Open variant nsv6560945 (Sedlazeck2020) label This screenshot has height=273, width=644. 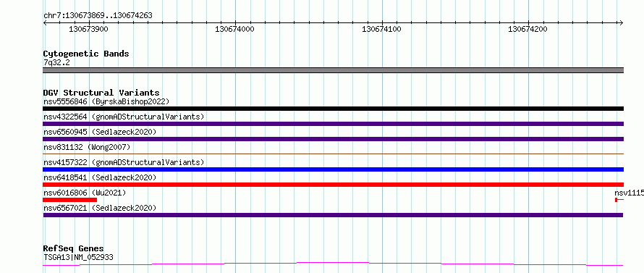coord(100,132)
